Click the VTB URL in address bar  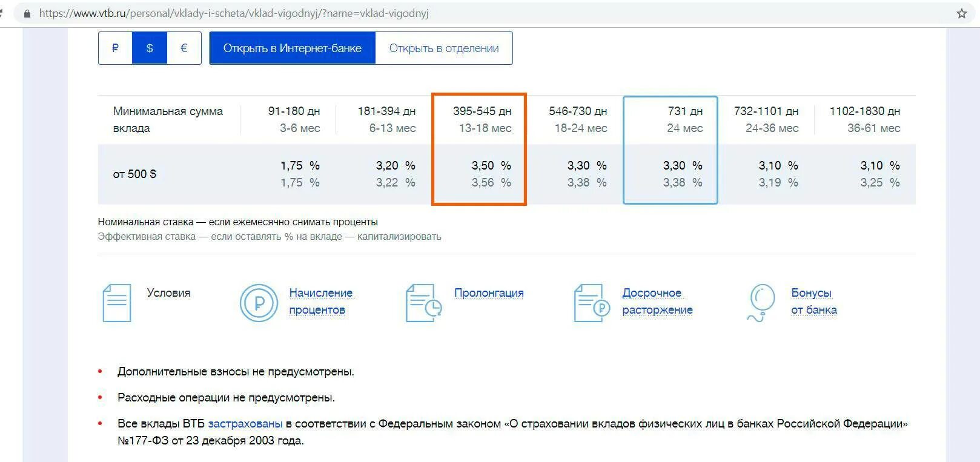point(234,13)
